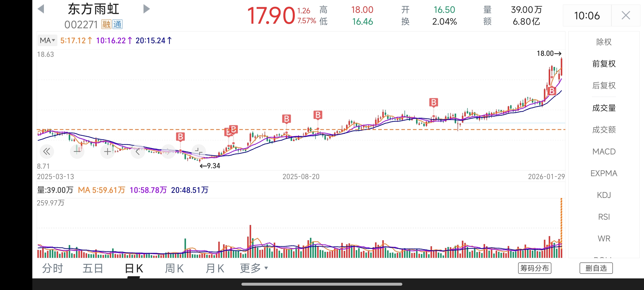This screenshot has width=644, height=290.
Task: Switch to the 周K tab
Action: click(174, 268)
